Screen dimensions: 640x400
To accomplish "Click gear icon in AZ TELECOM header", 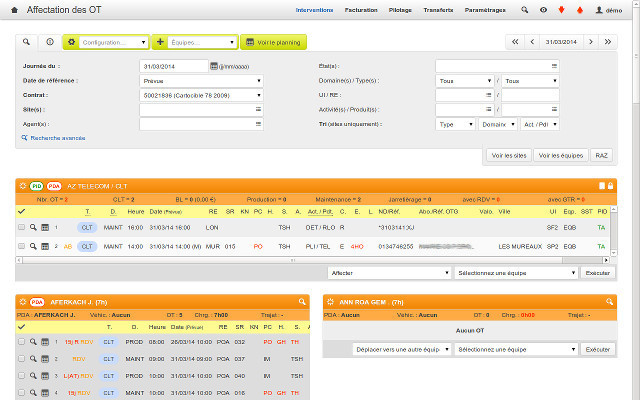I will pyautogui.click(x=23, y=186).
